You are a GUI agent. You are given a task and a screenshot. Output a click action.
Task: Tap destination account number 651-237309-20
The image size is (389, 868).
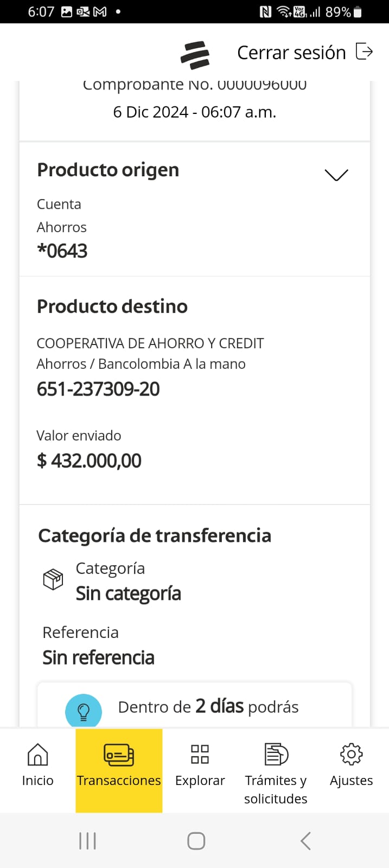tap(98, 389)
